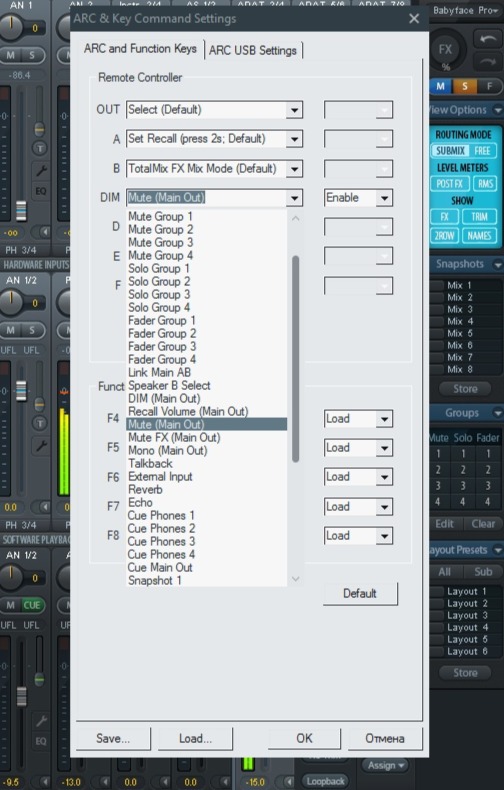Select Link Main AB in the list
504x790 pixels.
pyautogui.click(x=207, y=373)
